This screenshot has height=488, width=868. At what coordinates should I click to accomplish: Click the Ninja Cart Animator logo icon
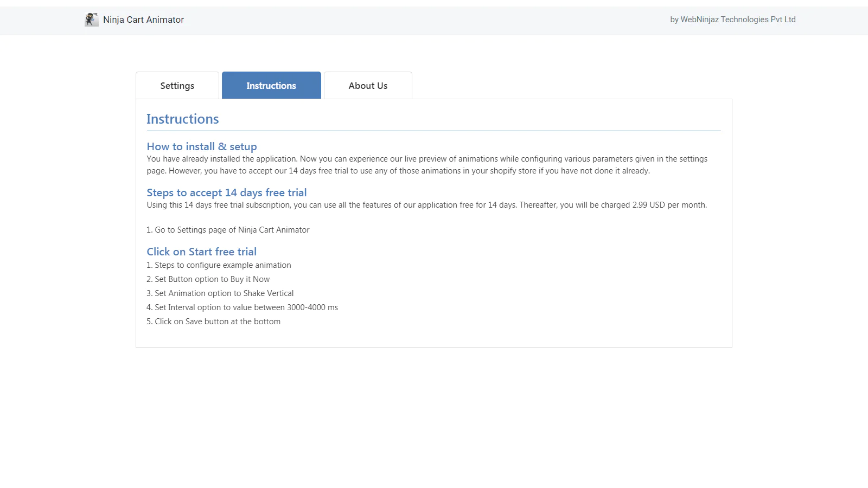pyautogui.click(x=91, y=20)
